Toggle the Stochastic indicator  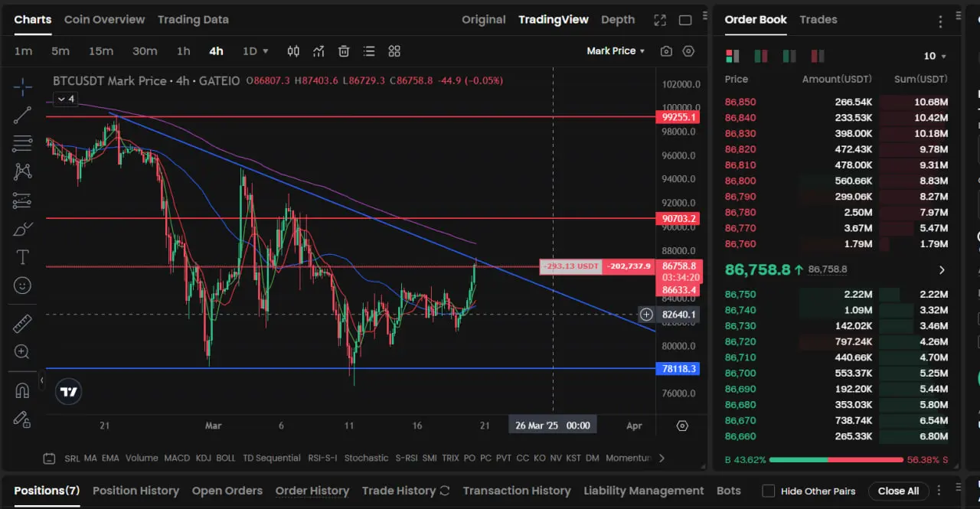tap(366, 458)
